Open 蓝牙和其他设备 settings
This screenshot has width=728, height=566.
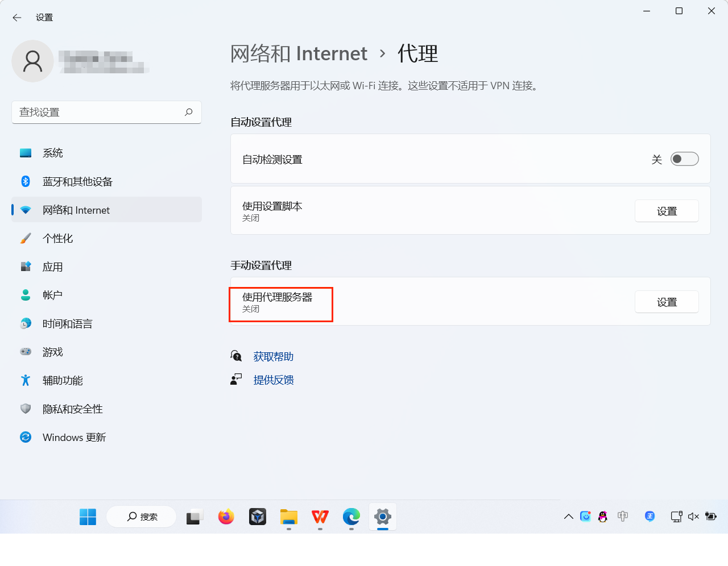click(106, 181)
